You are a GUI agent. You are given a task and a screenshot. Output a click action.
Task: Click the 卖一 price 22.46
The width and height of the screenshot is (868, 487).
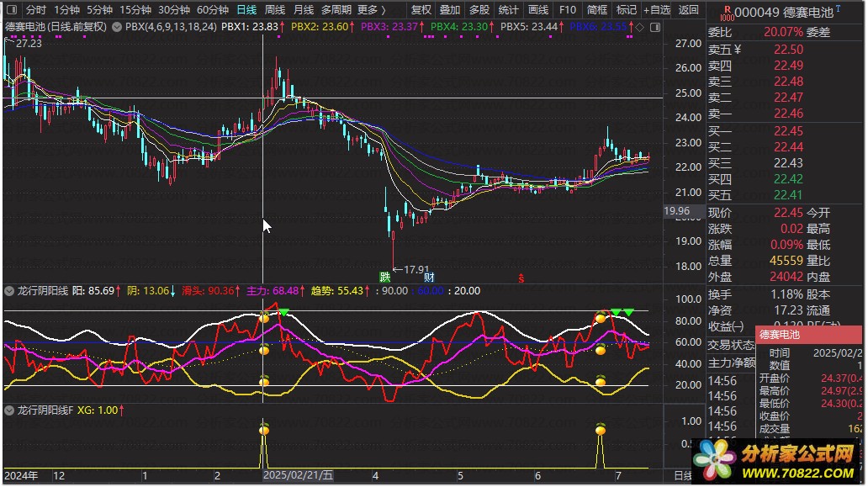(x=788, y=114)
